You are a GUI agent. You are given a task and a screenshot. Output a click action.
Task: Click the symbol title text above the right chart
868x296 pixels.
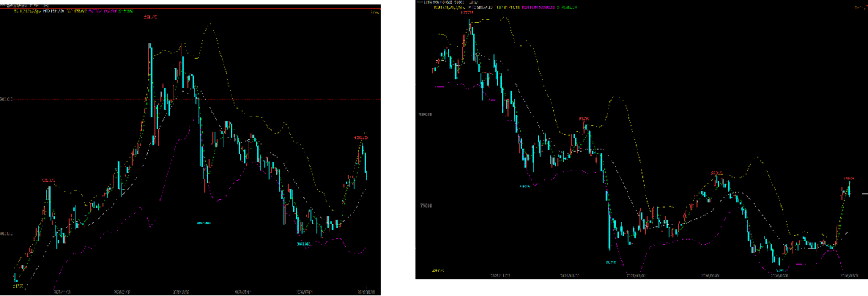coord(451,2)
